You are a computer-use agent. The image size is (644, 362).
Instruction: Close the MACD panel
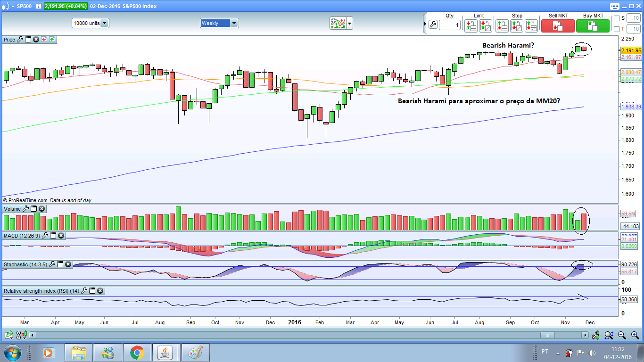point(61,236)
